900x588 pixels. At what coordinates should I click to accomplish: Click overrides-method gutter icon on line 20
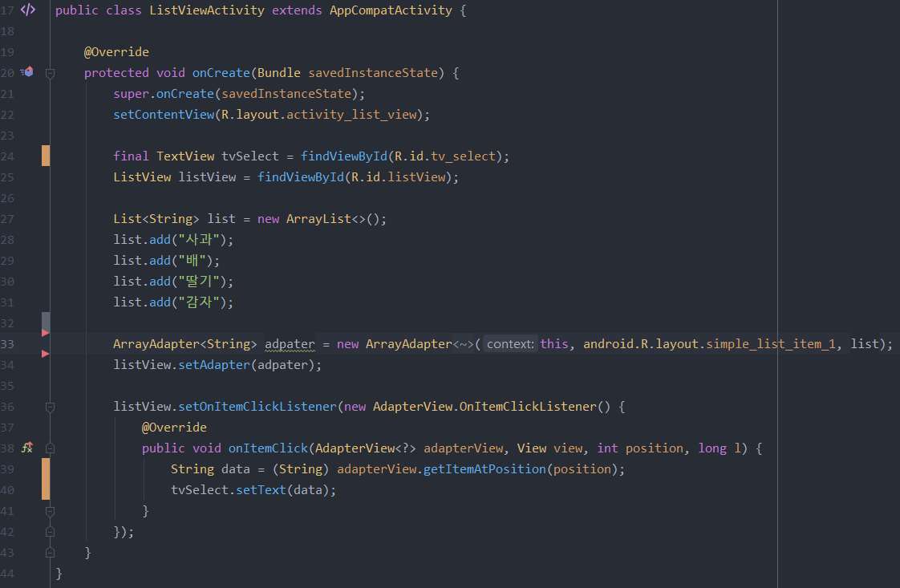[x=27, y=72]
